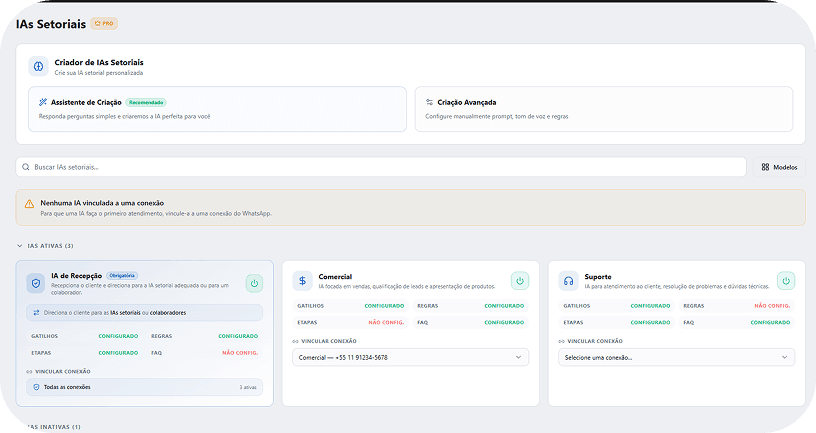Click the search magnifier icon

tap(26, 167)
